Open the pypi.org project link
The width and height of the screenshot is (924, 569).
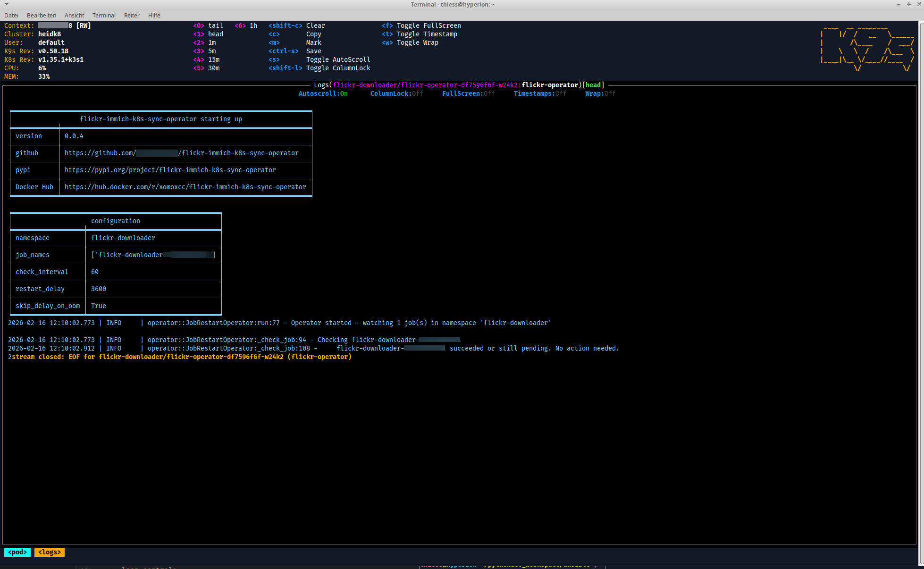(x=170, y=170)
